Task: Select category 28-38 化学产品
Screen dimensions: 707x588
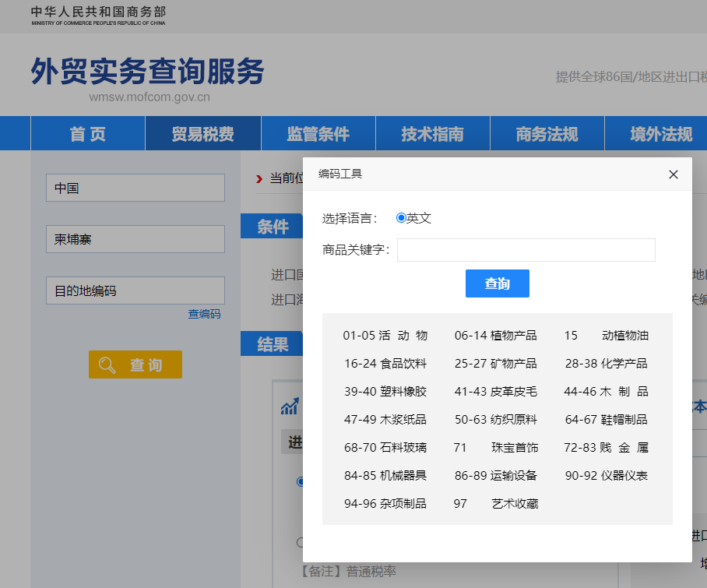Action: click(x=606, y=364)
